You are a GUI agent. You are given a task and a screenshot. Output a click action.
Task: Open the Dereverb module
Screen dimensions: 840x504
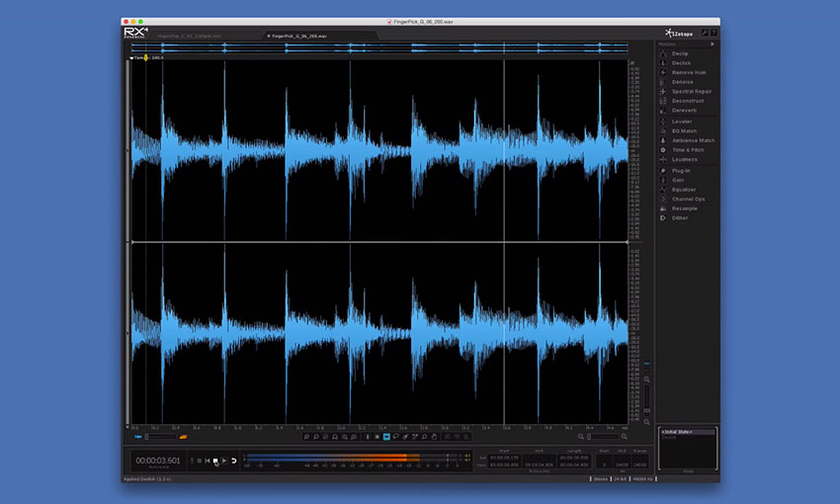coord(684,111)
